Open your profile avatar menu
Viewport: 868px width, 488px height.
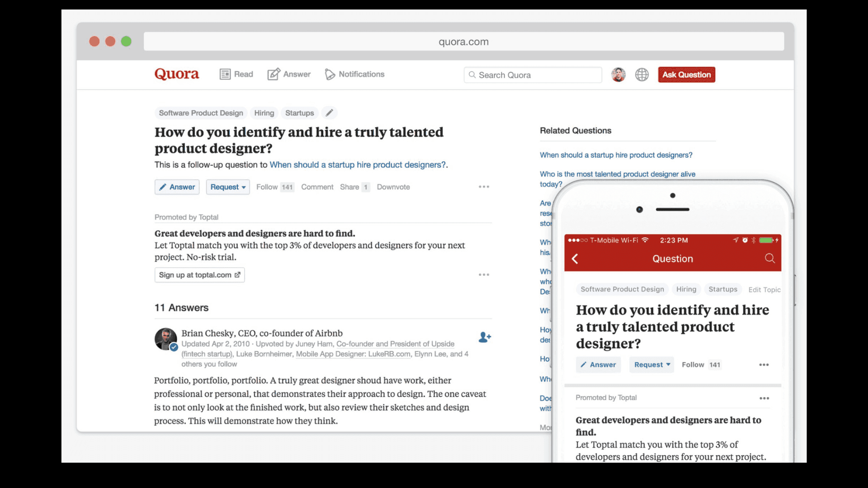[618, 75]
